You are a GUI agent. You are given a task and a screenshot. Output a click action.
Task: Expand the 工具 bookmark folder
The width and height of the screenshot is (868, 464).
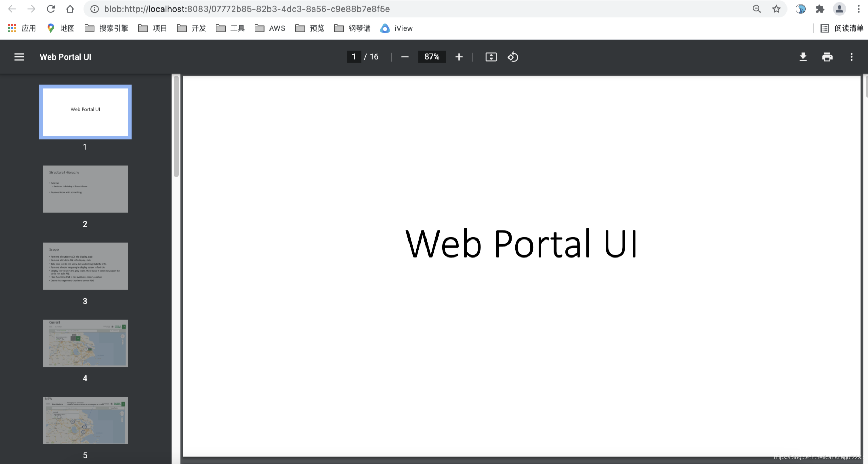tap(230, 28)
